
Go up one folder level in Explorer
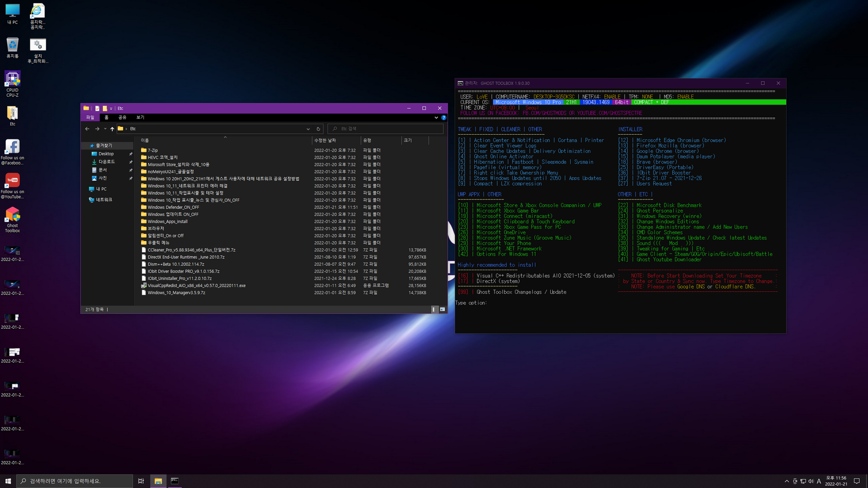112,129
